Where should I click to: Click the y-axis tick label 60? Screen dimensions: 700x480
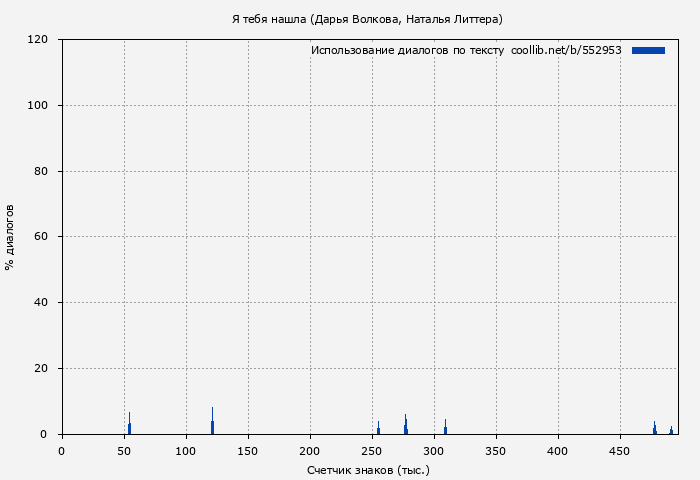pos(42,237)
